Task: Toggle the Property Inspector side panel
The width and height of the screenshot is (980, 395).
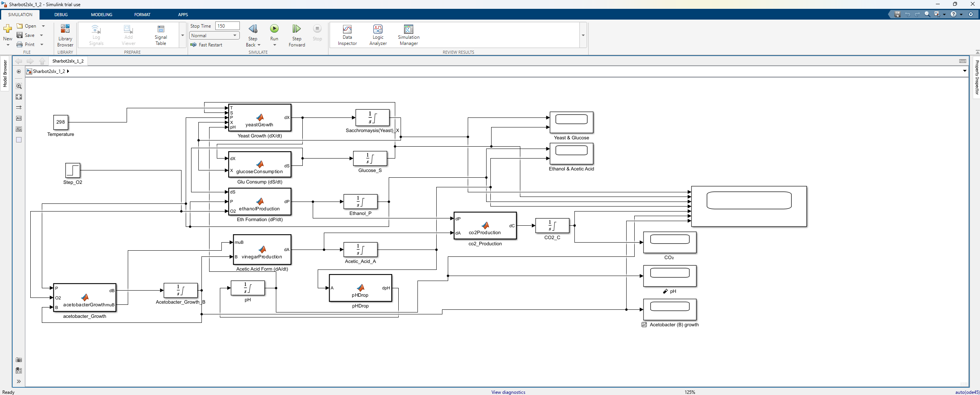Action: [x=977, y=77]
